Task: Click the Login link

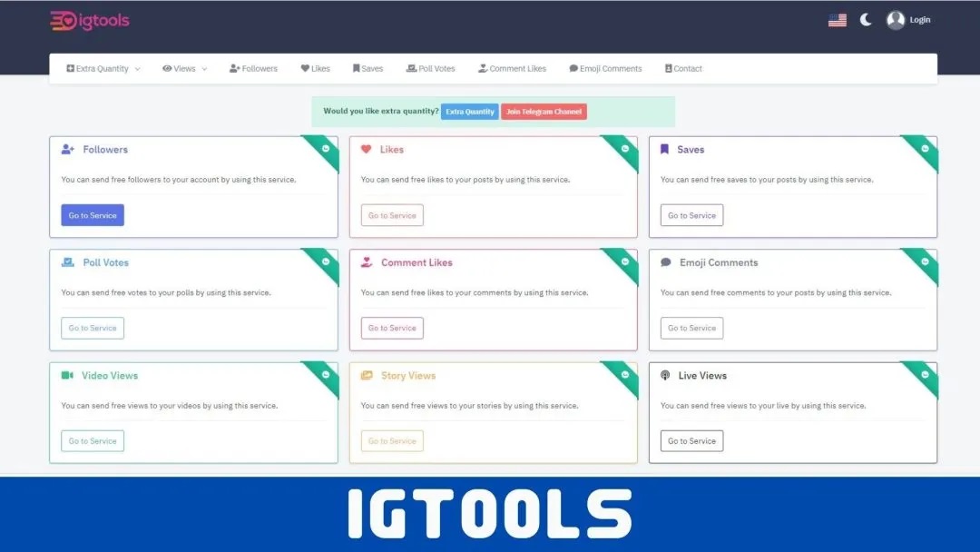Action: pos(920,20)
